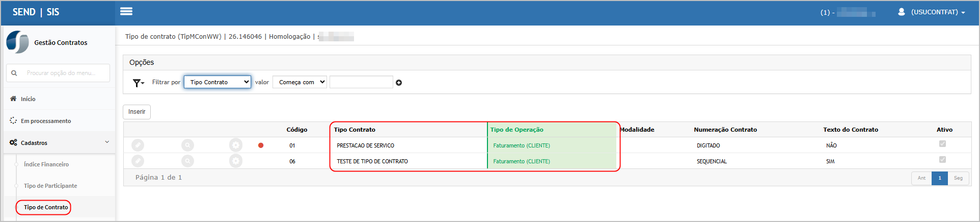The width and height of the screenshot is (980, 222).
Task: Select the Cadastros menu section
Action: (58, 143)
